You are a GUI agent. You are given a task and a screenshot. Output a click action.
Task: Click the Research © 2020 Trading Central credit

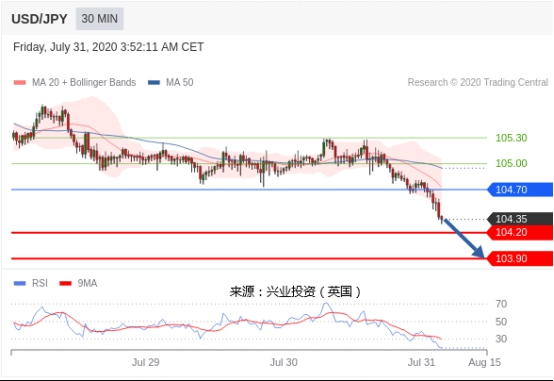tap(478, 82)
